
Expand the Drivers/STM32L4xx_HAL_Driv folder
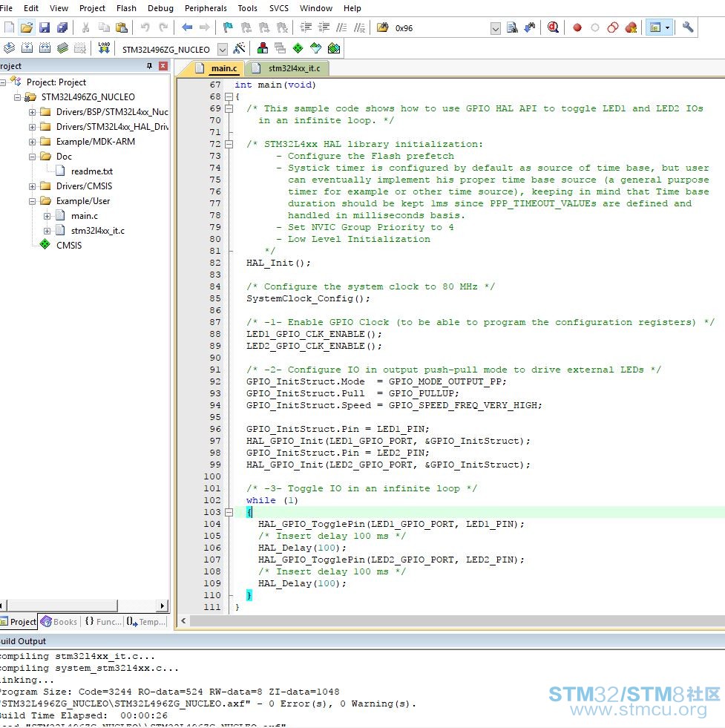(32, 127)
